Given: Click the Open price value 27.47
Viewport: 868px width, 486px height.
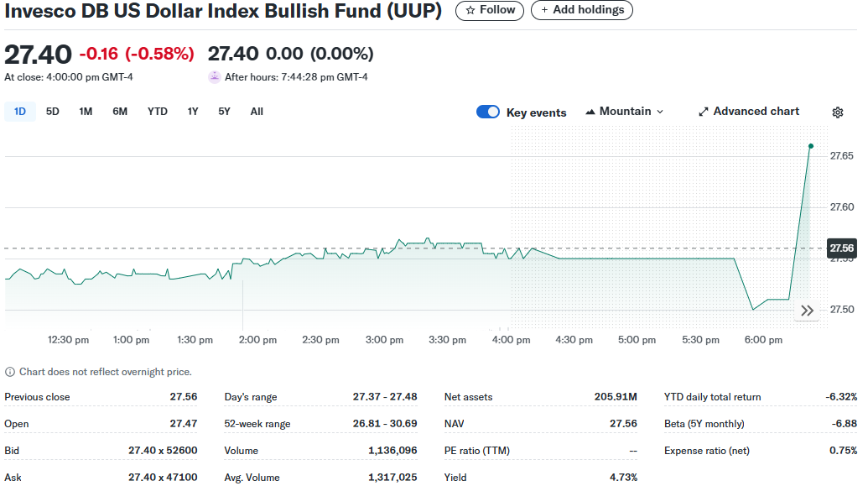Looking at the screenshot, I should (x=184, y=423).
